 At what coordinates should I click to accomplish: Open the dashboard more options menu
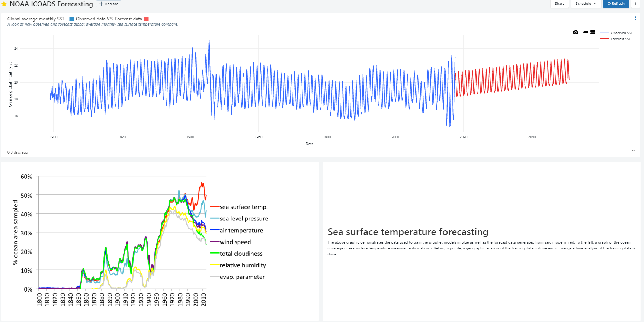click(x=635, y=4)
